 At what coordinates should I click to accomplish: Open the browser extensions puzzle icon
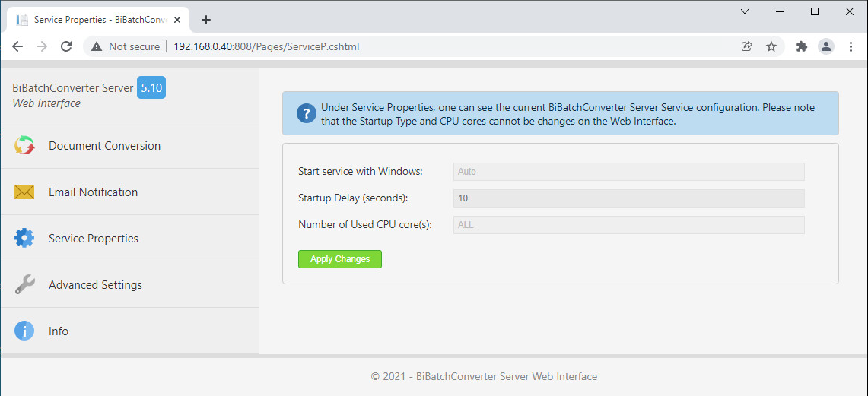tap(801, 46)
